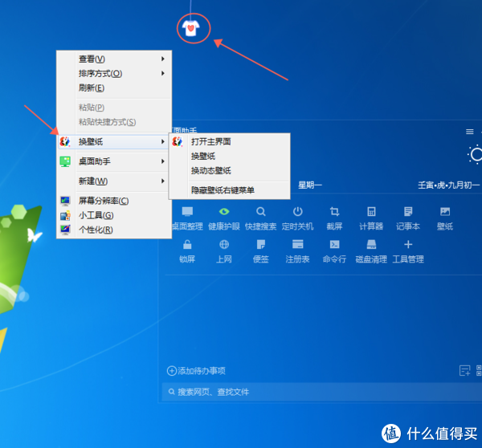Image resolution: width=482 pixels, height=448 pixels.
Task: Choose 换动态壁纸 in the submenu
Action: [x=229, y=170]
